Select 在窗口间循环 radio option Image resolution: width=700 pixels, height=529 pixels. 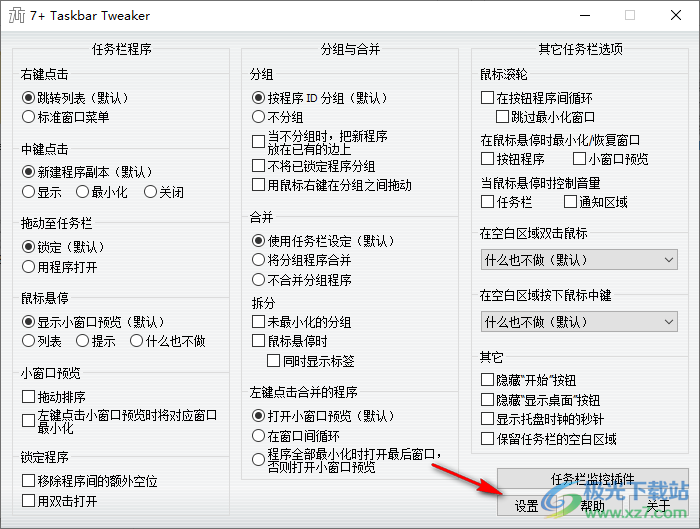point(258,435)
